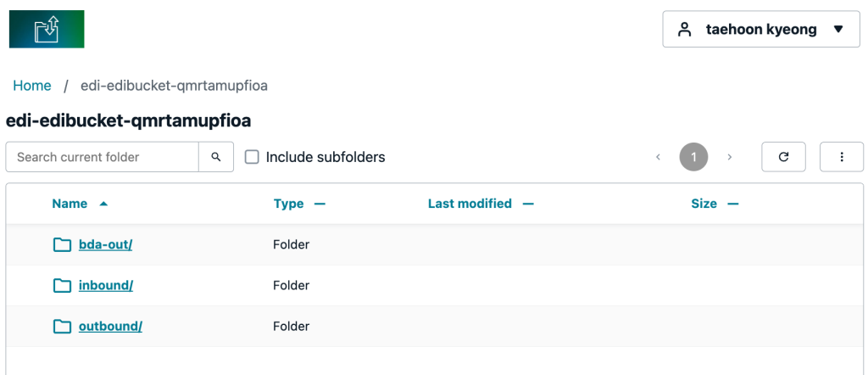Click the search magnifier icon button
The width and height of the screenshot is (868, 375).
pos(216,157)
